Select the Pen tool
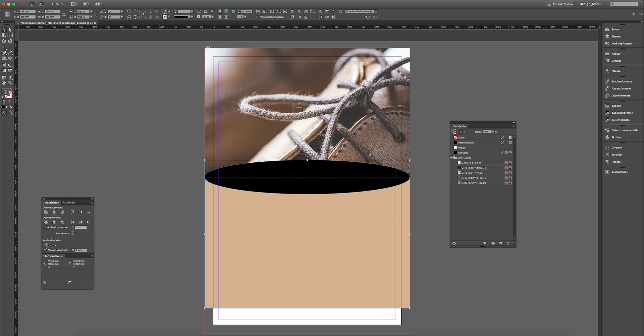This screenshot has width=644, height=336. pos(4,53)
